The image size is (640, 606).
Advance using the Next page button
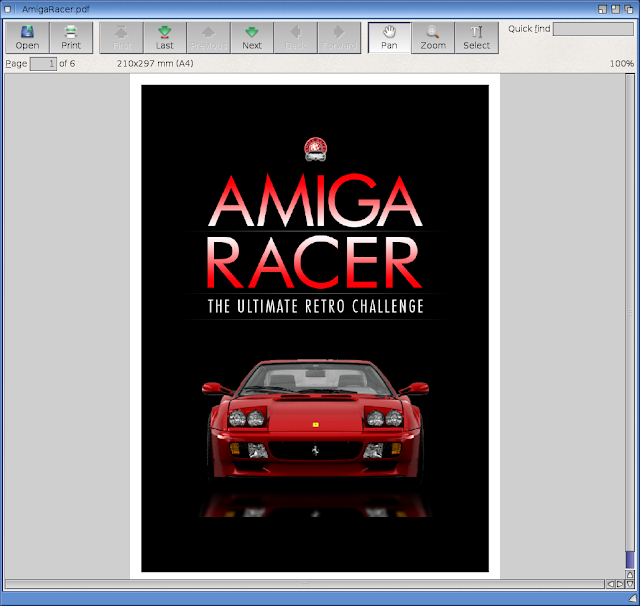[x=252, y=38]
